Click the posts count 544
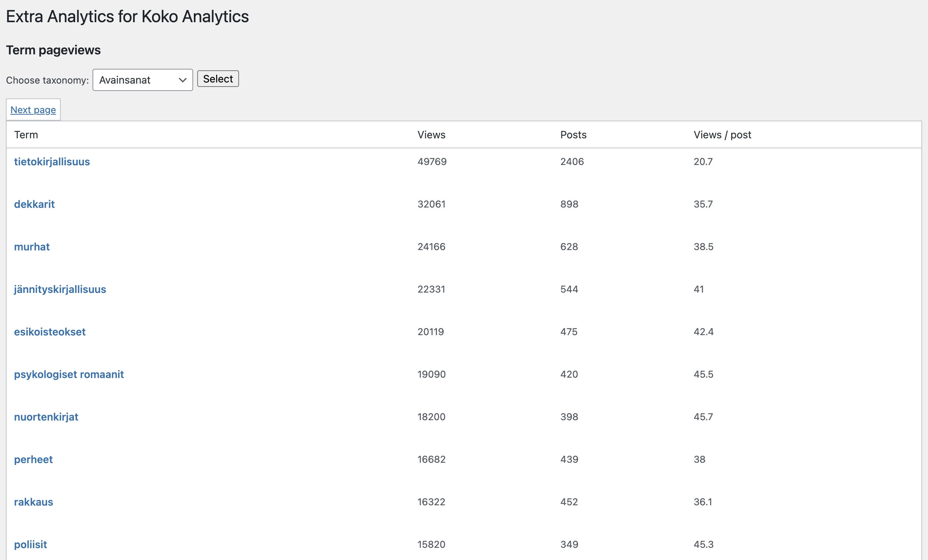The width and height of the screenshot is (928, 560). [569, 289]
